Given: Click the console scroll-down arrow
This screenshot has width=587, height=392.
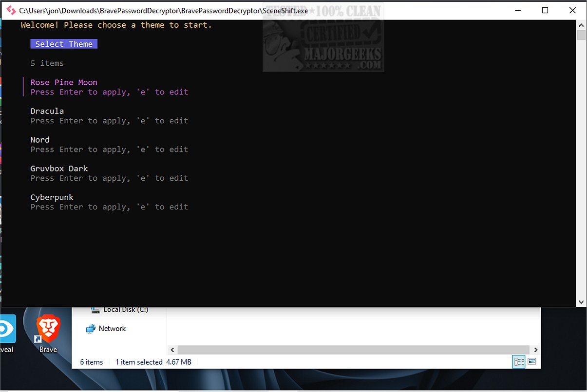Looking at the screenshot, I should pyautogui.click(x=581, y=302).
